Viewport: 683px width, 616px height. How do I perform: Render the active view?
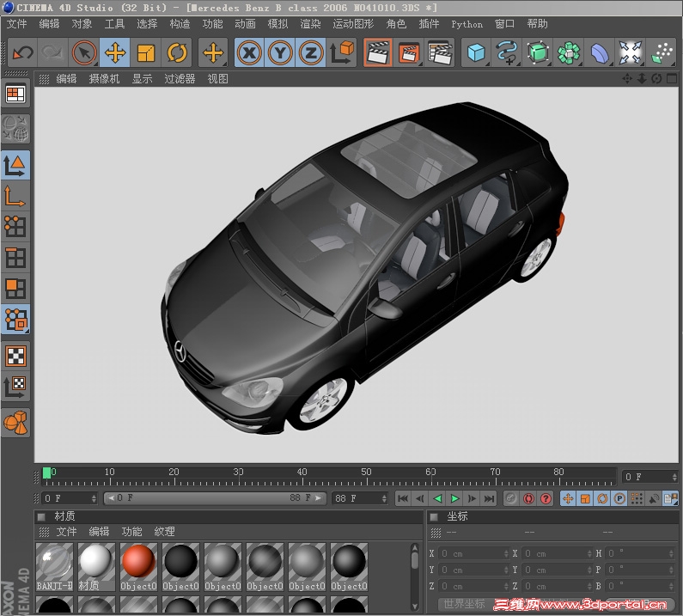pyautogui.click(x=378, y=52)
